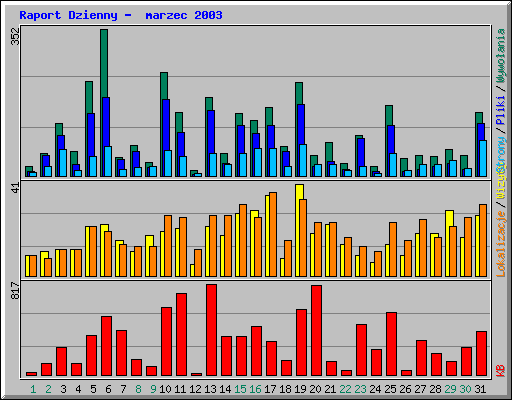512x400 pixels.
Task: Click the orange bar for day 17
Action: coord(273,234)
